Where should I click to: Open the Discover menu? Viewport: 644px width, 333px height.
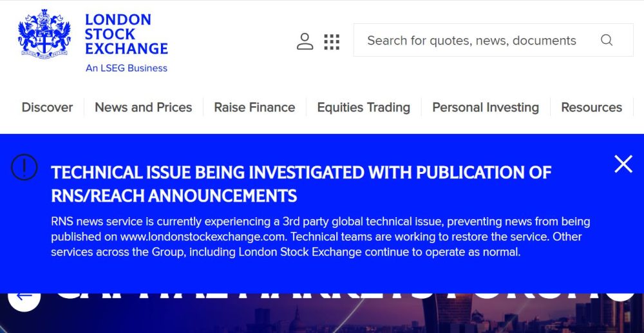point(47,108)
